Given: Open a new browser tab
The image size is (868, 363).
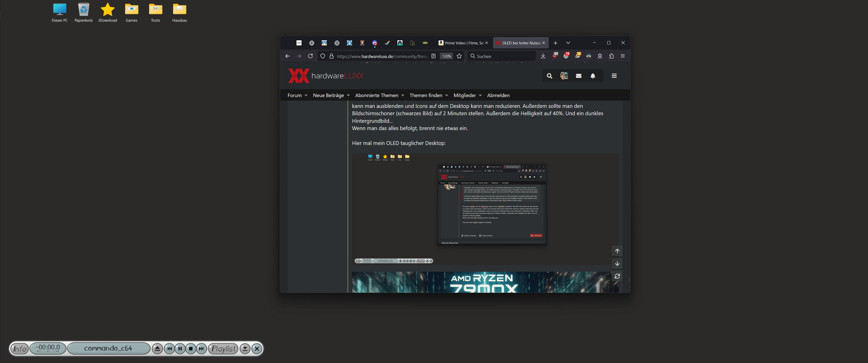Looking at the screenshot, I should [x=556, y=43].
